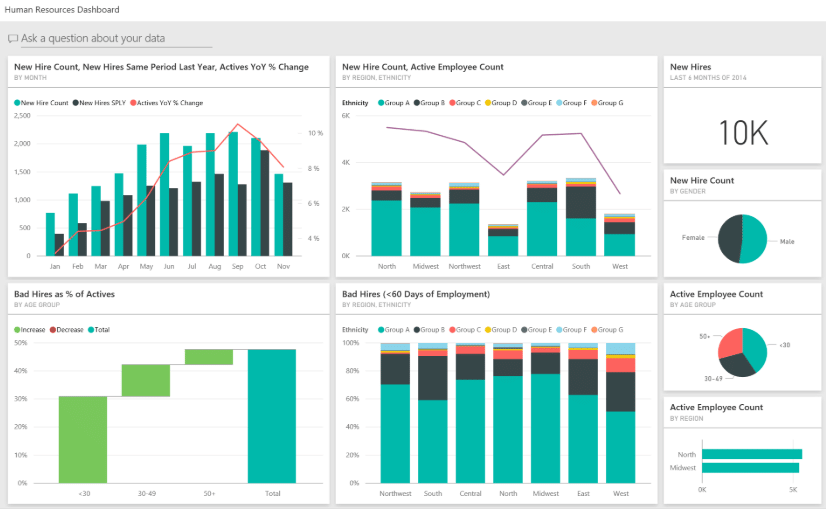Image resolution: width=826 pixels, height=509 pixels.
Task: Select the Male slice of the gender pie chart
Action: [x=755, y=238]
